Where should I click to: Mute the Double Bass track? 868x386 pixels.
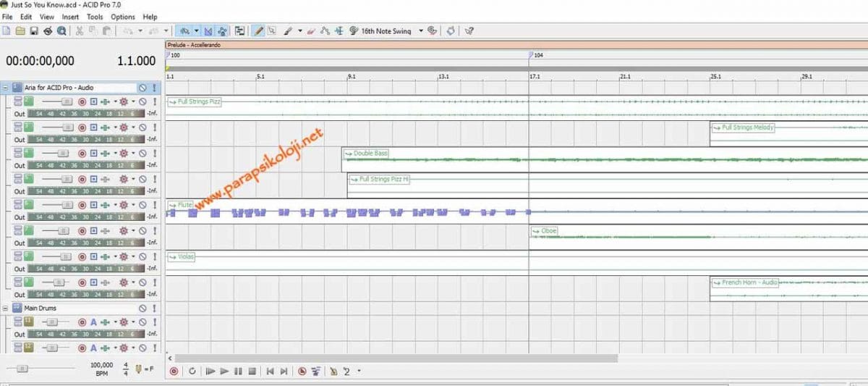[142, 154]
